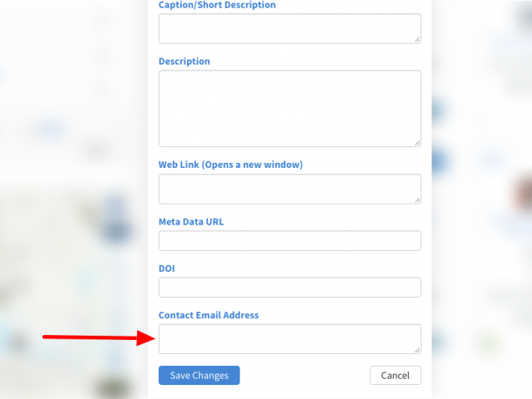The image size is (532, 399).
Task: Click the Description box resize grip
Action: coord(417,143)
